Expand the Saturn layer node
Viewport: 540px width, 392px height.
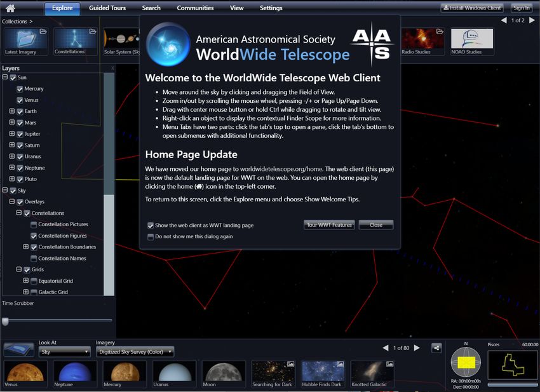12,145
